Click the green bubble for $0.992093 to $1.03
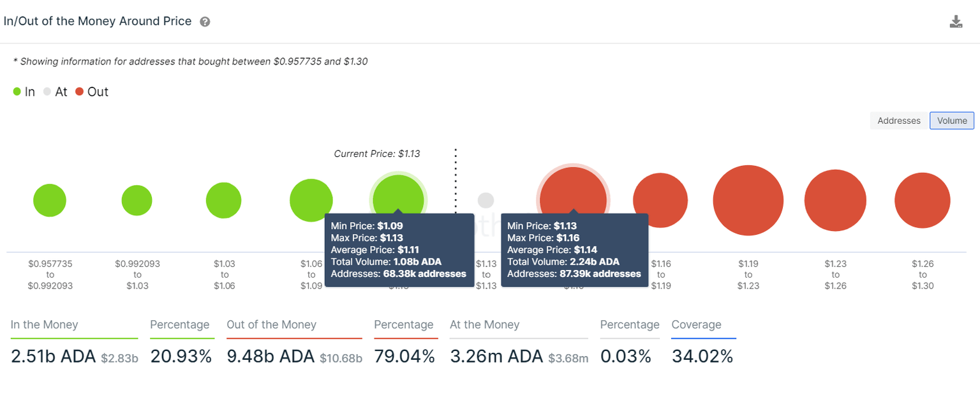The width and height of the screenshot is (980, 395). coord(137,200)
